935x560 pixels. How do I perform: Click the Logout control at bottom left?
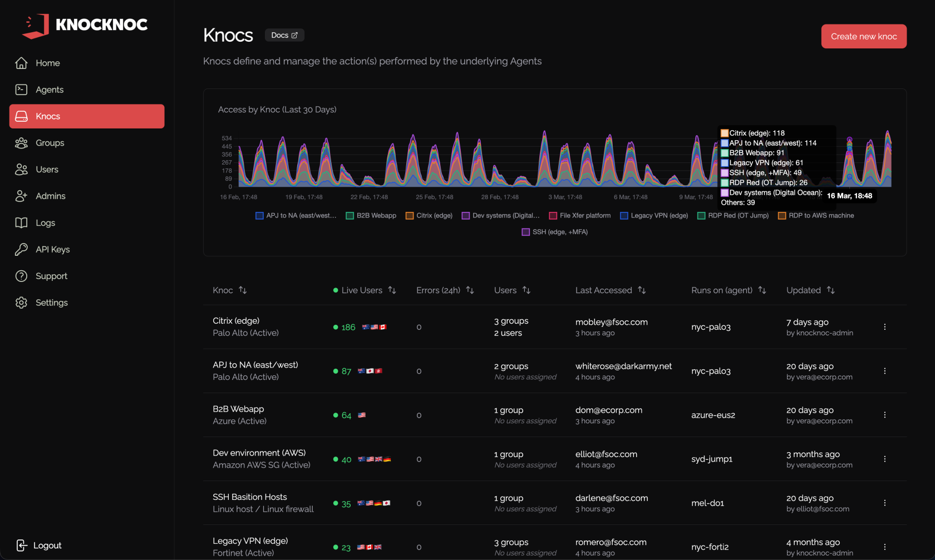point(38,546)
